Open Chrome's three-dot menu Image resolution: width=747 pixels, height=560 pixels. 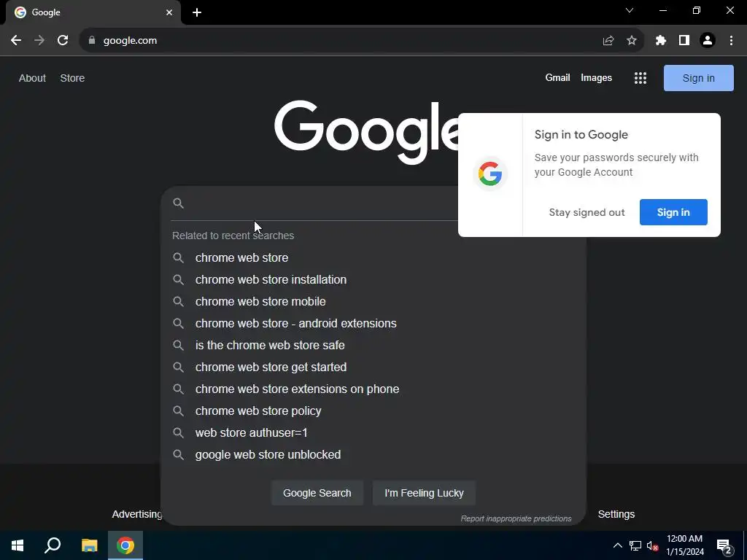731,41
